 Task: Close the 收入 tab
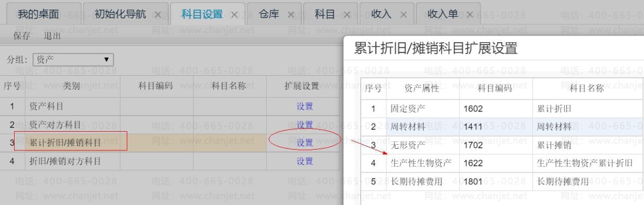(403, 15)
